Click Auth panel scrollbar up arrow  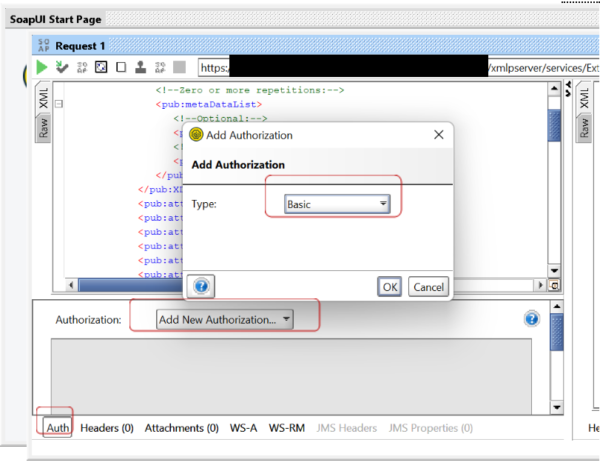pos(557,307)
